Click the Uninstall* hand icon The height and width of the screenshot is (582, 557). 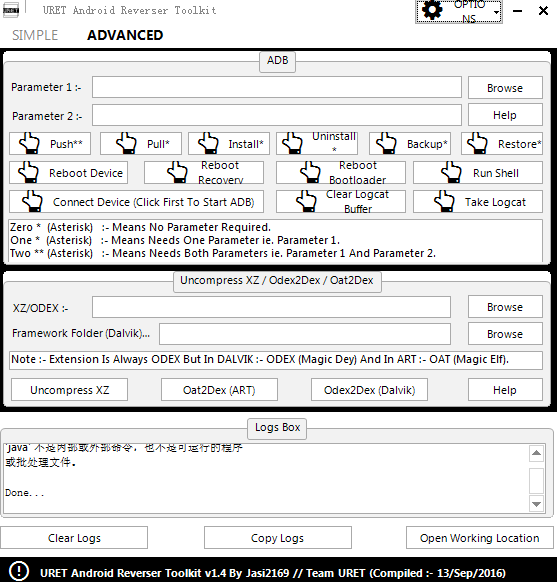click(x=292, y=143)
